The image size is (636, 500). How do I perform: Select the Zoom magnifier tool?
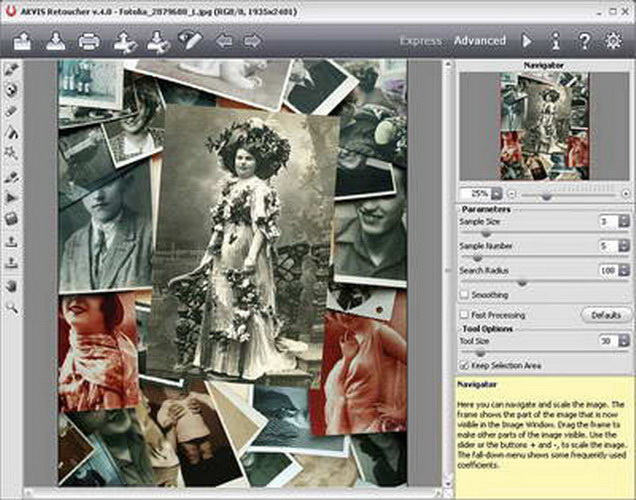coord(12,308)
